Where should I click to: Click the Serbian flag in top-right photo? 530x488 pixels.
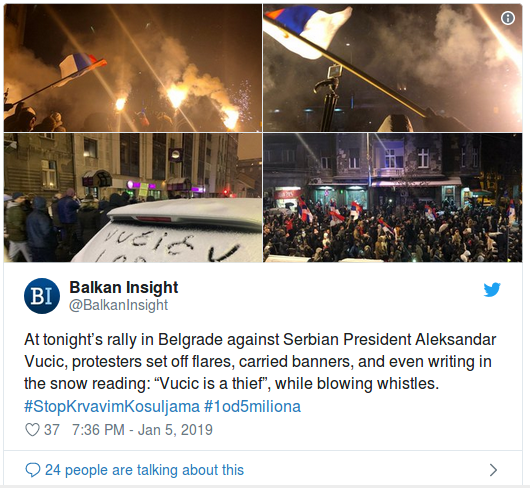tap(308, 29)
